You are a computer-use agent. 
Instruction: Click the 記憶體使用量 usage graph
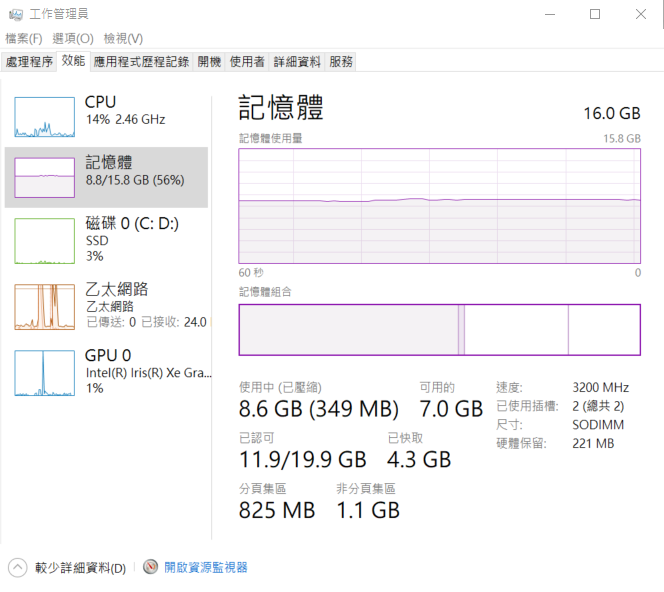[440, 206]
